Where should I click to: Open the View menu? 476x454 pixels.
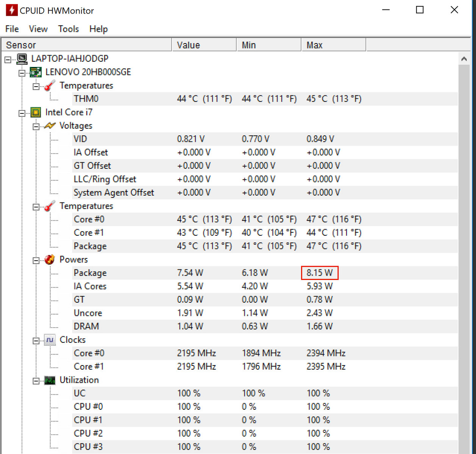(x=38, y=29)
